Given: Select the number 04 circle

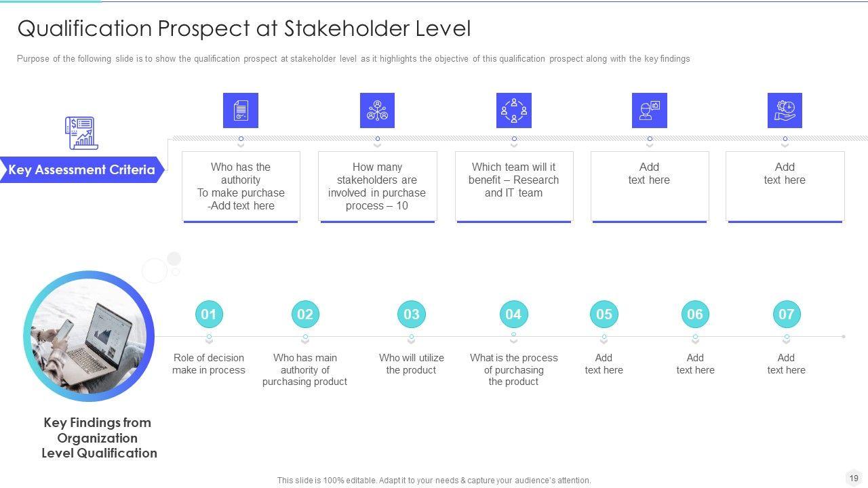Looking at the screenshot, I should tap(513, 314).
